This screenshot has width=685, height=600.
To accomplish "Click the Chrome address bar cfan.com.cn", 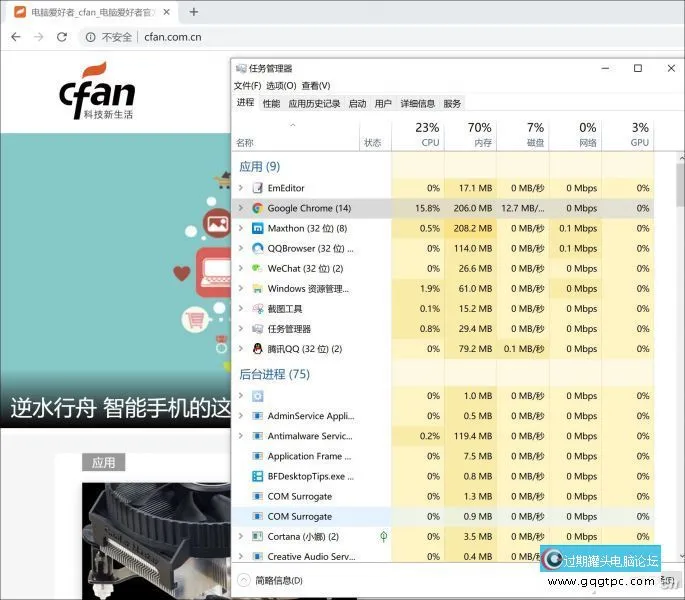I will pyautogui.click(x=173, y=37).
